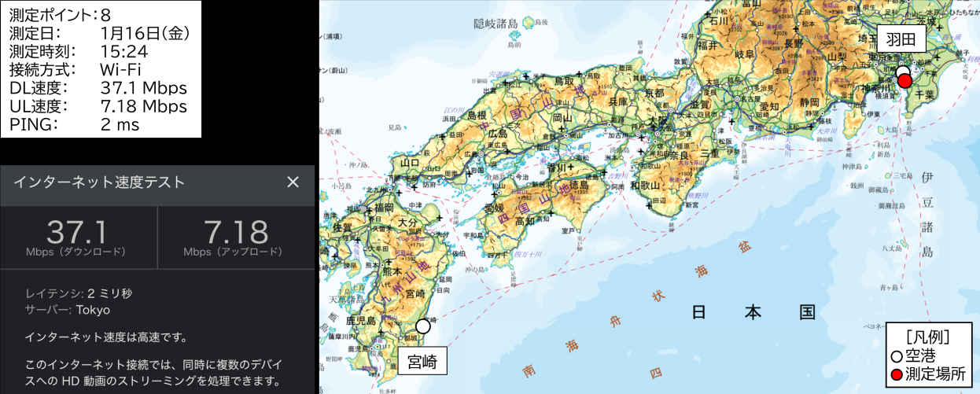Click the 佐賀 prefecture label on map

point(343,227)
